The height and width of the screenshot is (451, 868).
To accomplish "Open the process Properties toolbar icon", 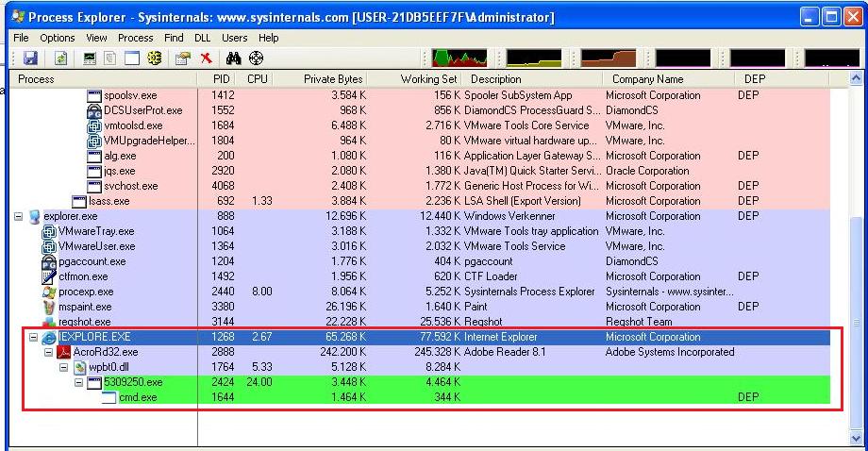I will coord(183,58).
